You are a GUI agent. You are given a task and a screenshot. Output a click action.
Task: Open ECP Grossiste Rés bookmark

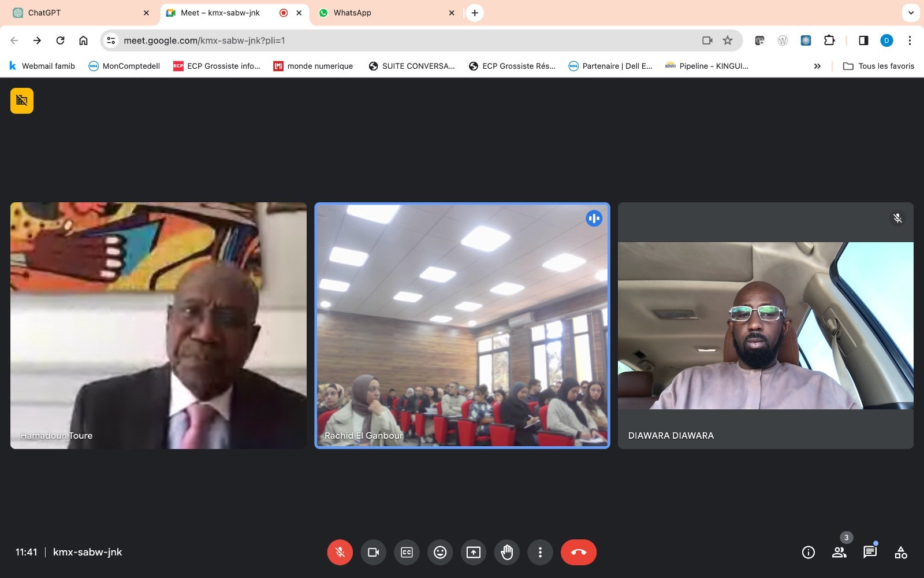tap(512, 66)
